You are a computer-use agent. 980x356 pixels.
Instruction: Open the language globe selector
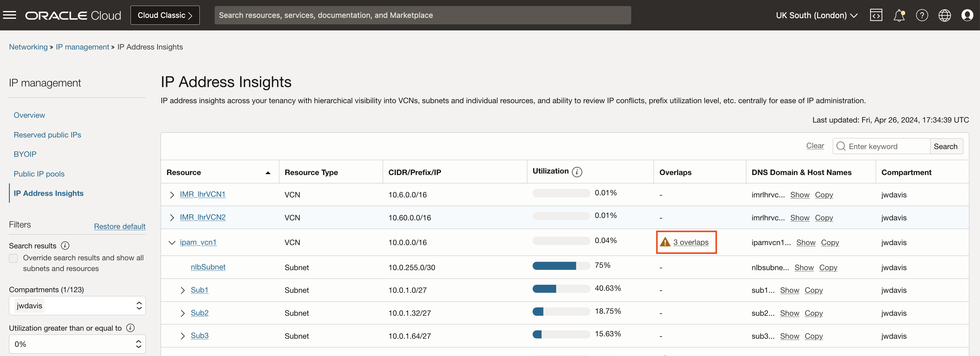click(945, 15)
